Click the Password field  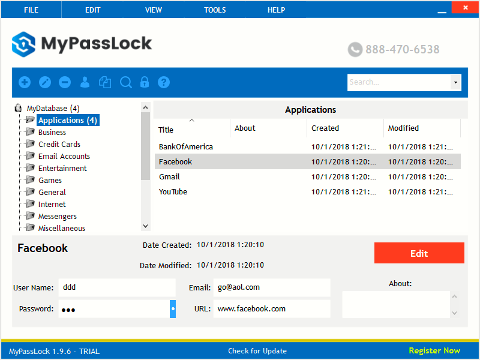pos(114,309)
